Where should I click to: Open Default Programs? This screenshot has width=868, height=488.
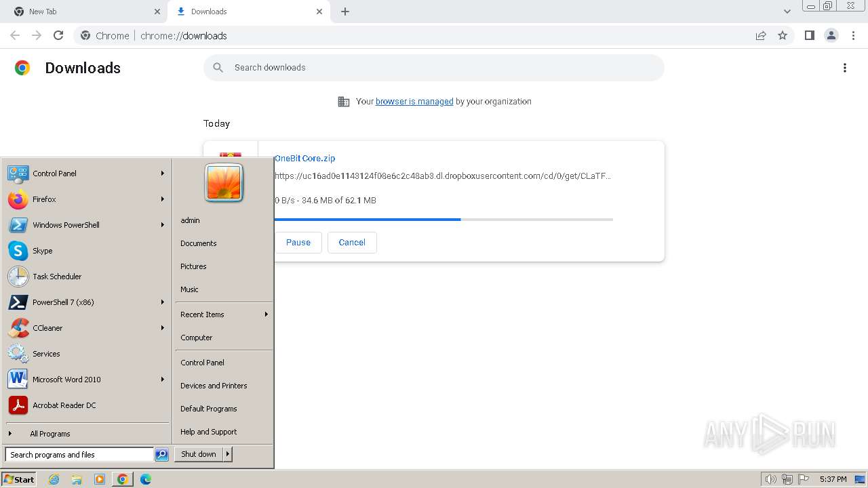click(209, 409)
